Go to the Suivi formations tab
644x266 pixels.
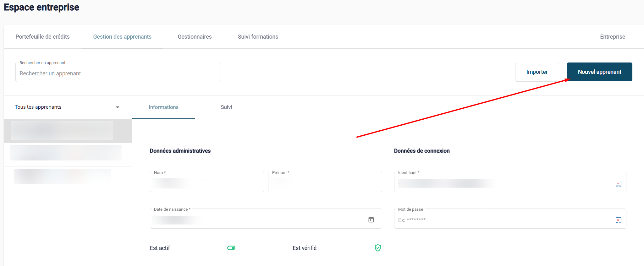point(258,37)
